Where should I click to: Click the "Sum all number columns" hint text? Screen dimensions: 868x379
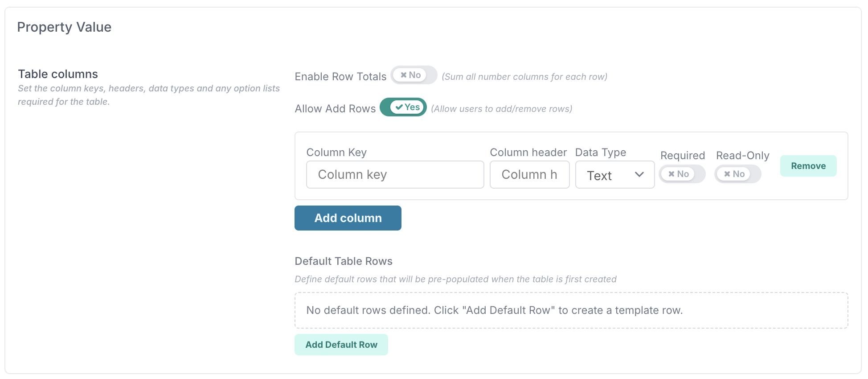[524, 77]
